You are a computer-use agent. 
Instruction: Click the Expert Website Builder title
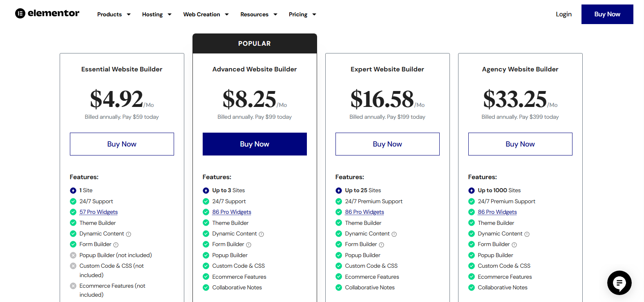387,69
